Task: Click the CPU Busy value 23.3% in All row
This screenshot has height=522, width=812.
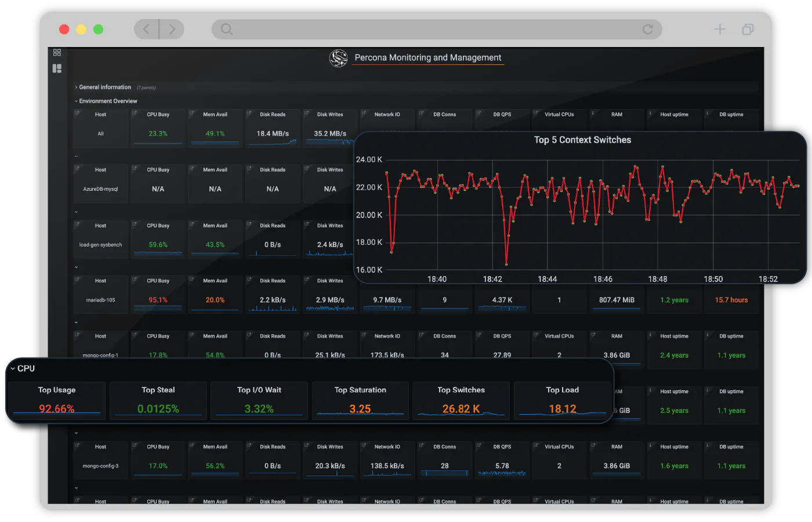Action: coord(158,133)
